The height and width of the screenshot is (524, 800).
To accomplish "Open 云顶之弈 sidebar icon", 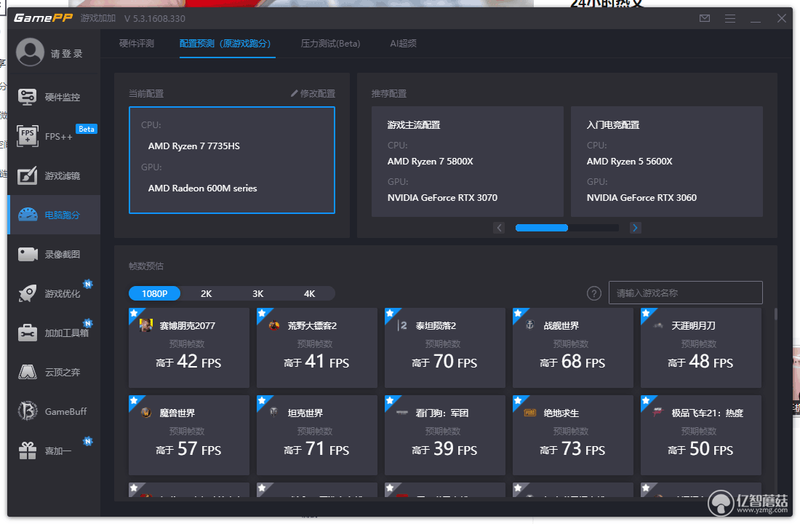I will pos(27,372).
